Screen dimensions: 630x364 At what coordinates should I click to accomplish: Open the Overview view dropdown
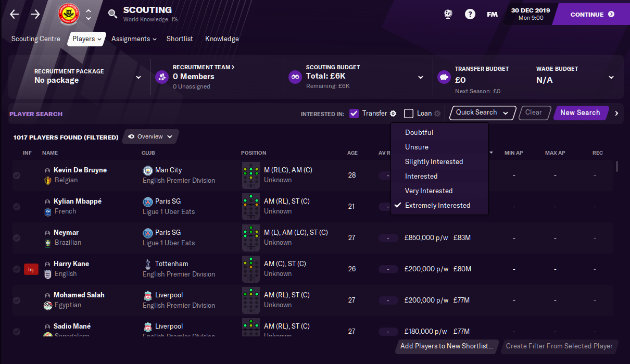150,136
